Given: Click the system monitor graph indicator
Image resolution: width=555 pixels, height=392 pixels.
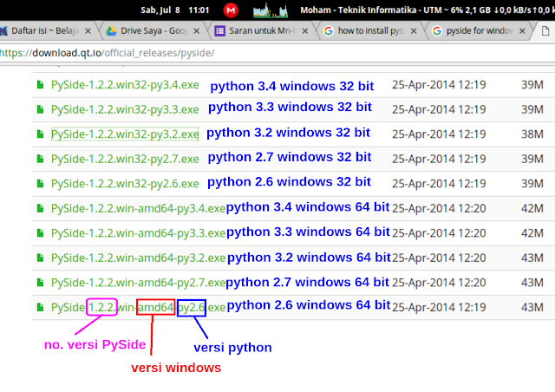Looking at the screenshot, I should click(x=271, y=10).
